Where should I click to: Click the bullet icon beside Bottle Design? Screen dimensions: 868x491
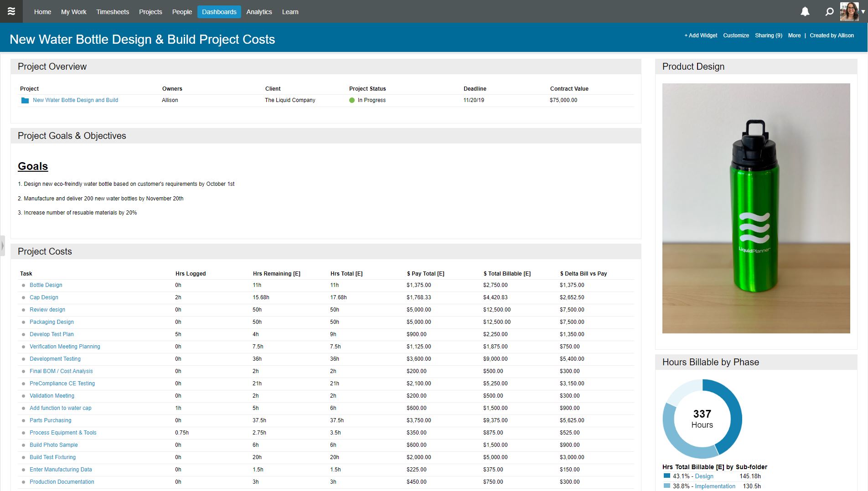24,286
